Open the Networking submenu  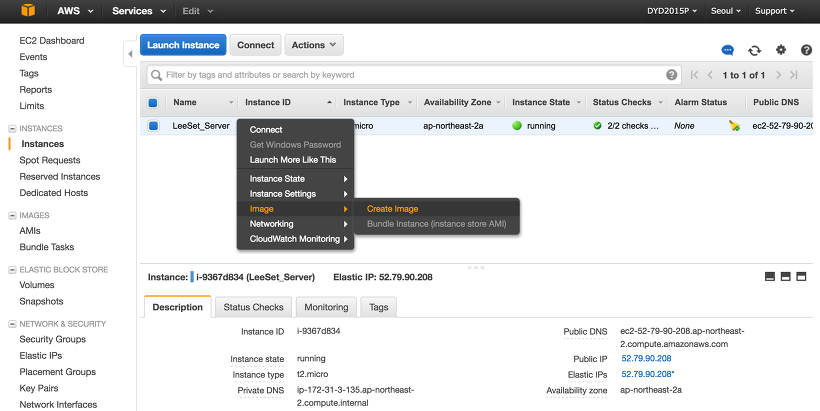(295, 224)
